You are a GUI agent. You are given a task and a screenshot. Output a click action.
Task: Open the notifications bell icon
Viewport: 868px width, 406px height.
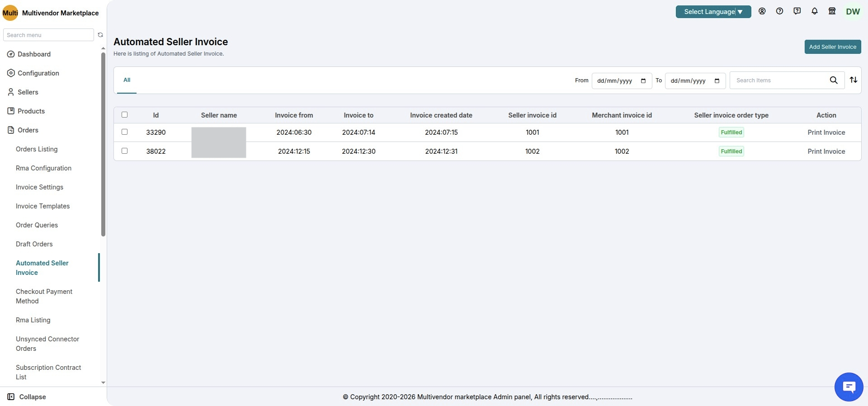[815, 11]
